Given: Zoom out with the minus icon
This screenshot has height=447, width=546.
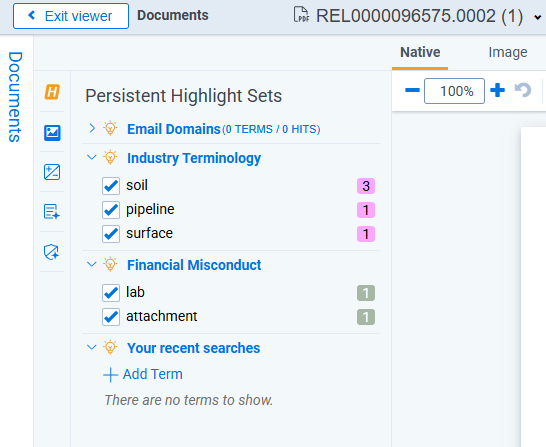Looking at the screenshot, I should (412, 91).
